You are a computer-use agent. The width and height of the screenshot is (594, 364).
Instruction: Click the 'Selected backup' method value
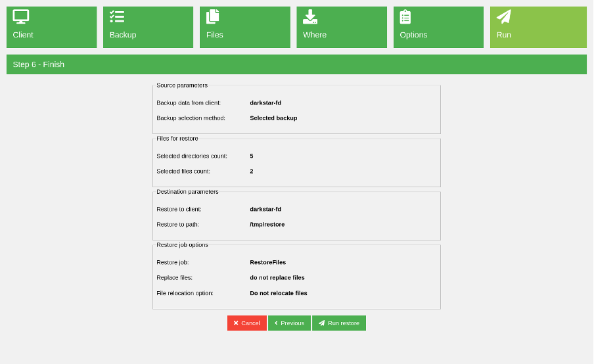pyautogui.click(x=273, y=118)
